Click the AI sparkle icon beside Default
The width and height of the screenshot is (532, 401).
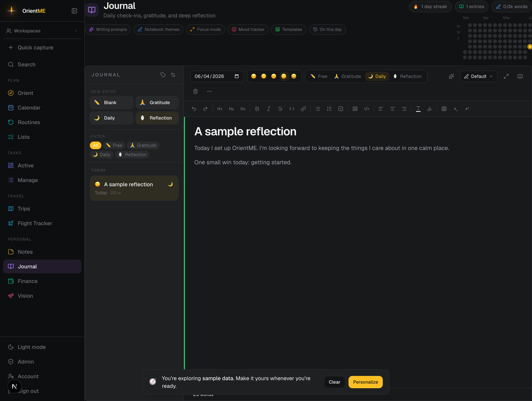[451, 76]
